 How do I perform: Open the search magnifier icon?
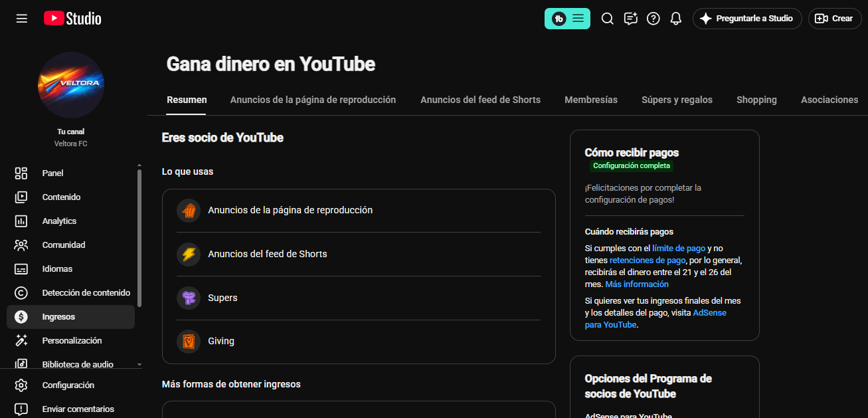pos(607,19)
